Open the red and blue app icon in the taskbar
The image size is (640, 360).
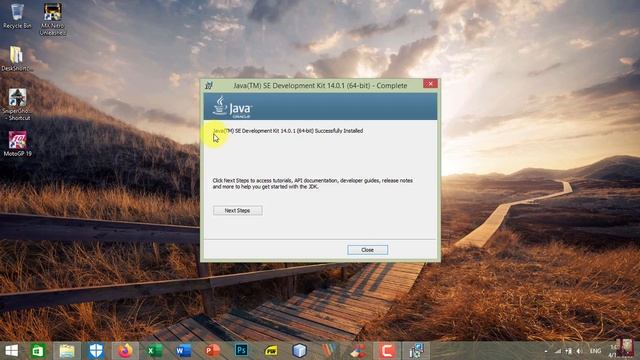click(358, 351)
